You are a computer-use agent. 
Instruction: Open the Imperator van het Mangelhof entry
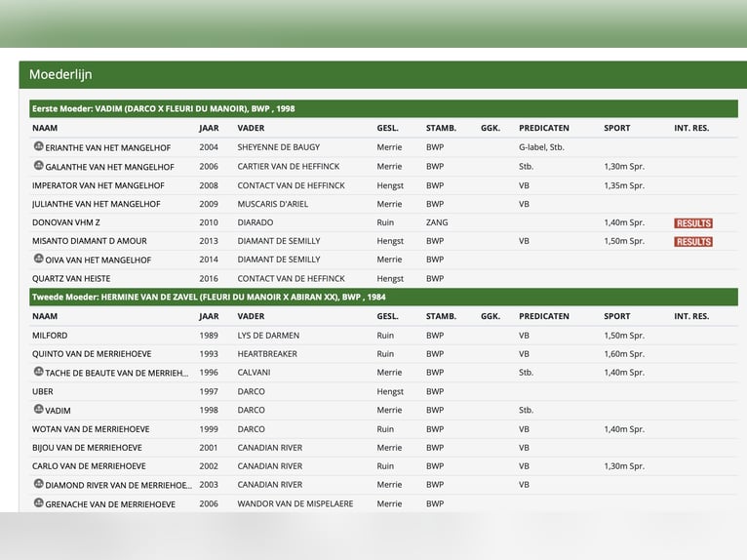[98, 185]
